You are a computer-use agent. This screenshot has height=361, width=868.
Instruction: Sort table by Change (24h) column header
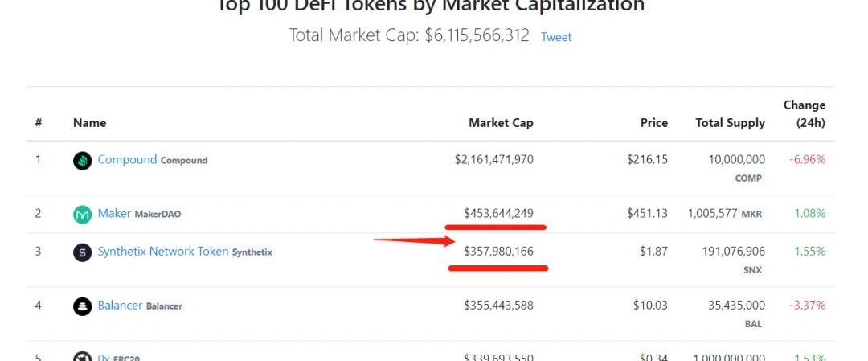[x=805, y=114]
